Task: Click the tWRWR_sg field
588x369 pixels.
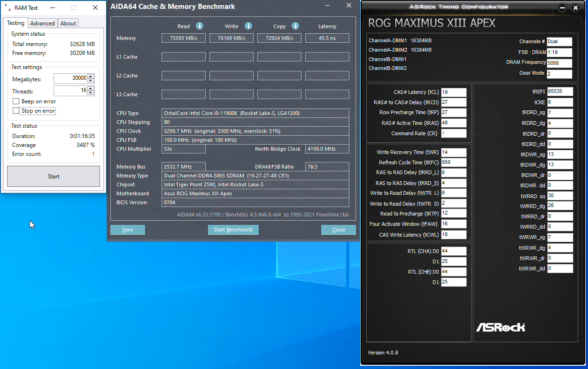Action: click(x=560, y=238)
